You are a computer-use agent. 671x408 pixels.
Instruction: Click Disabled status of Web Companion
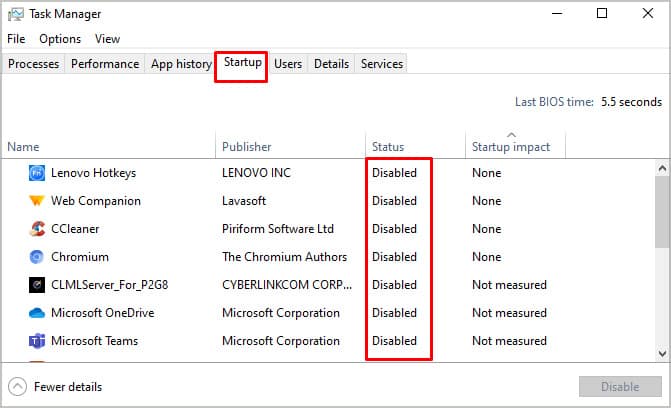(x=394, y=201)
